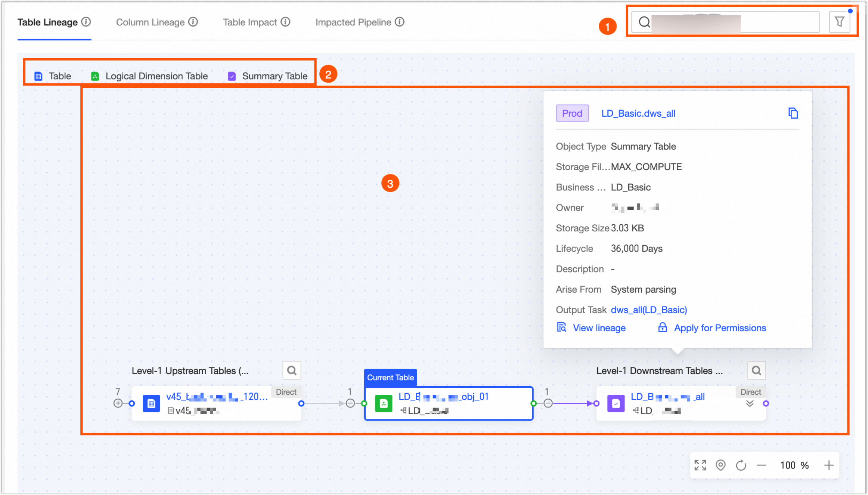
Task: Expand downstream node double chevron
Action: pyautogui.click(x=750, y=403)
